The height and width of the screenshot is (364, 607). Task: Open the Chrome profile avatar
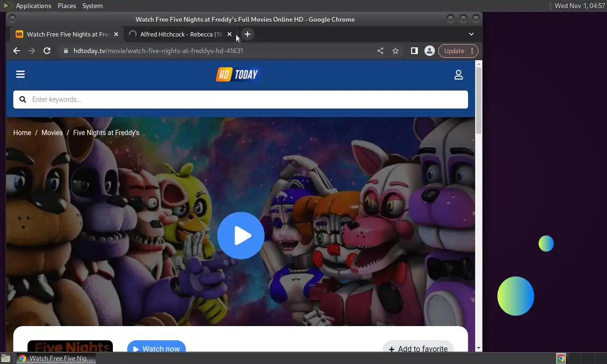(x=430, y=51)
